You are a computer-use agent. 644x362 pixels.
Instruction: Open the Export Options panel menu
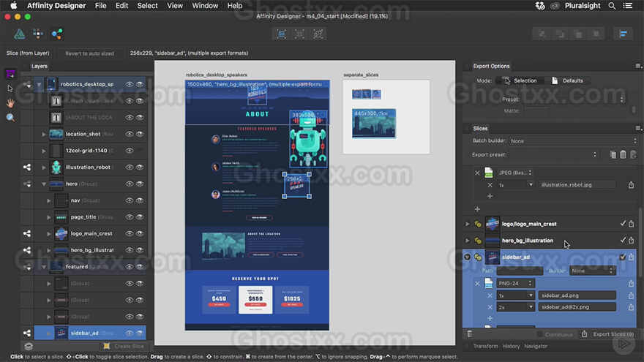[638, 66]
